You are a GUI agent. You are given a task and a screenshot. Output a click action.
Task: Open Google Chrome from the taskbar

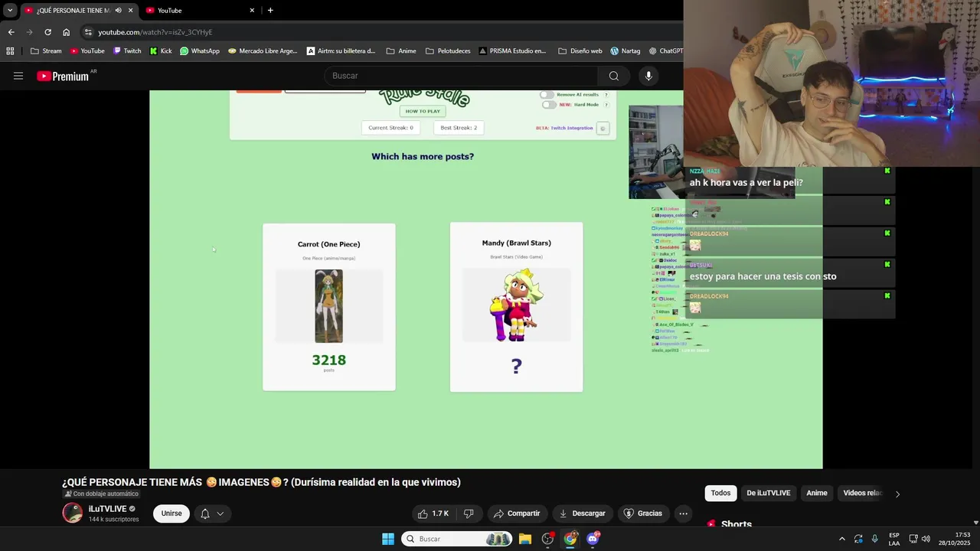pyautogui.click(x=570, y=539)
